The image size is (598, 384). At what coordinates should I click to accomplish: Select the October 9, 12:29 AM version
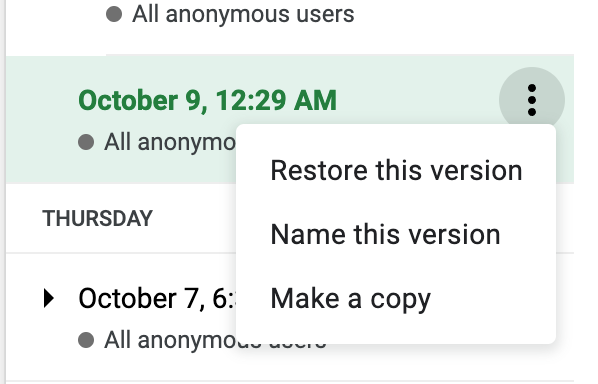tap(207, 101)
